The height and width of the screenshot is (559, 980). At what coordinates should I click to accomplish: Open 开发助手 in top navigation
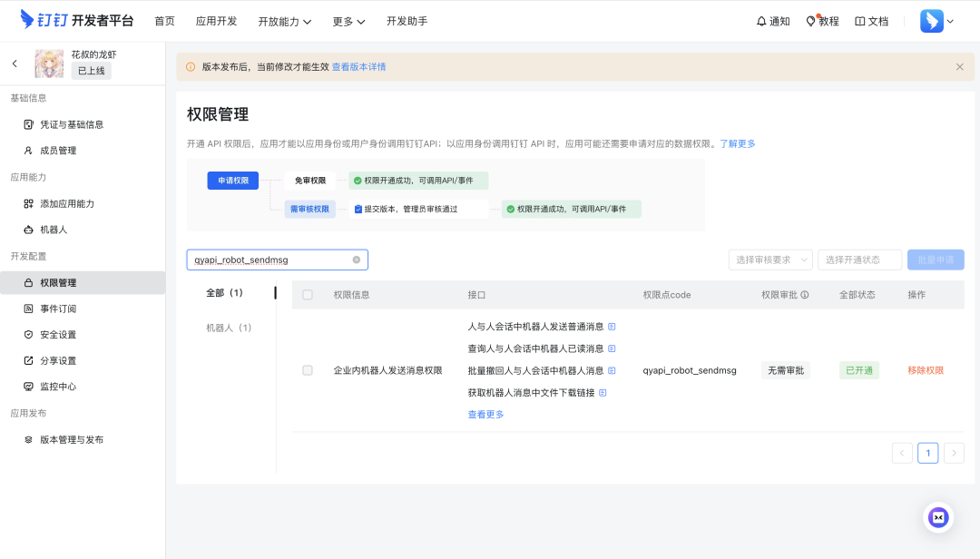407,21
